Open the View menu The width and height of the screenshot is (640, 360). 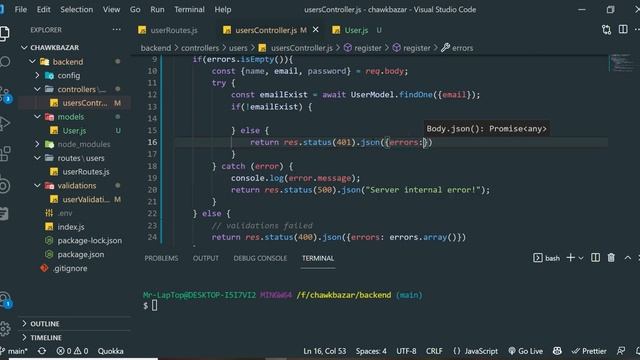click(111, 9)
